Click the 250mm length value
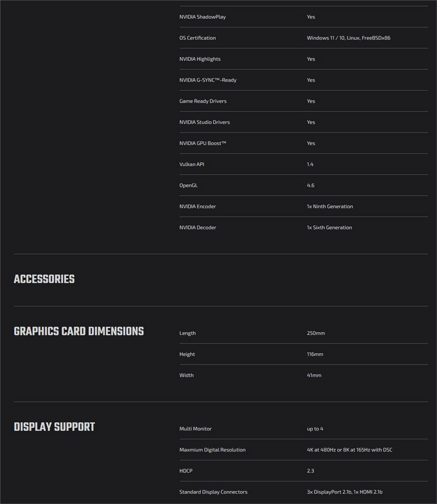 (x=315, y=333)
